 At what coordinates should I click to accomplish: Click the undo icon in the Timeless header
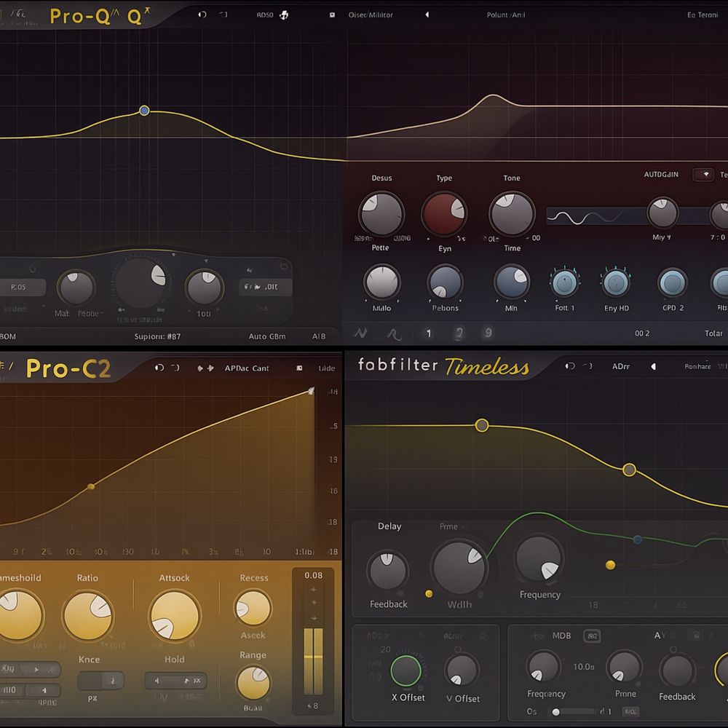pyautogui.click(x=570, y=366)
